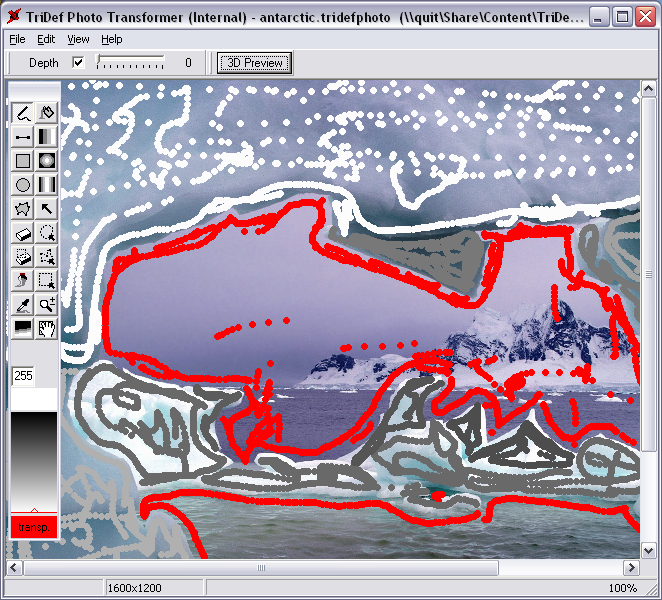Image resolution: width=662 pixels, height=600 pixels.
Task: Maximize the TriDef Photo Transformer window
Action: point(622,17)
